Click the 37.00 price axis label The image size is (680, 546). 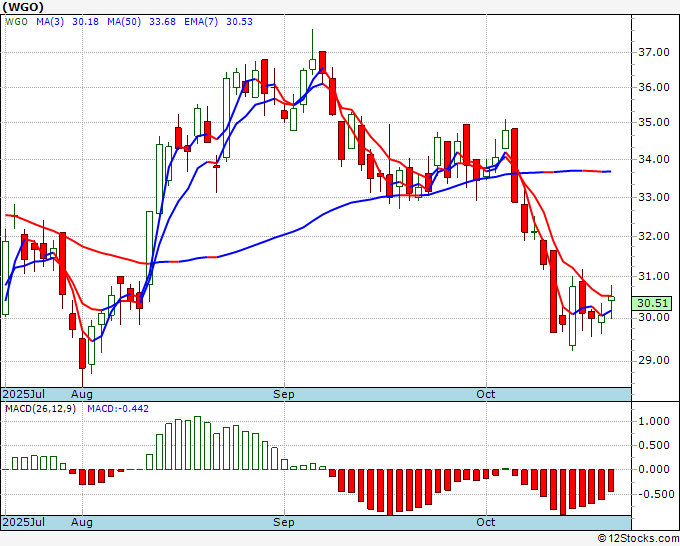[x=654, y=52]
